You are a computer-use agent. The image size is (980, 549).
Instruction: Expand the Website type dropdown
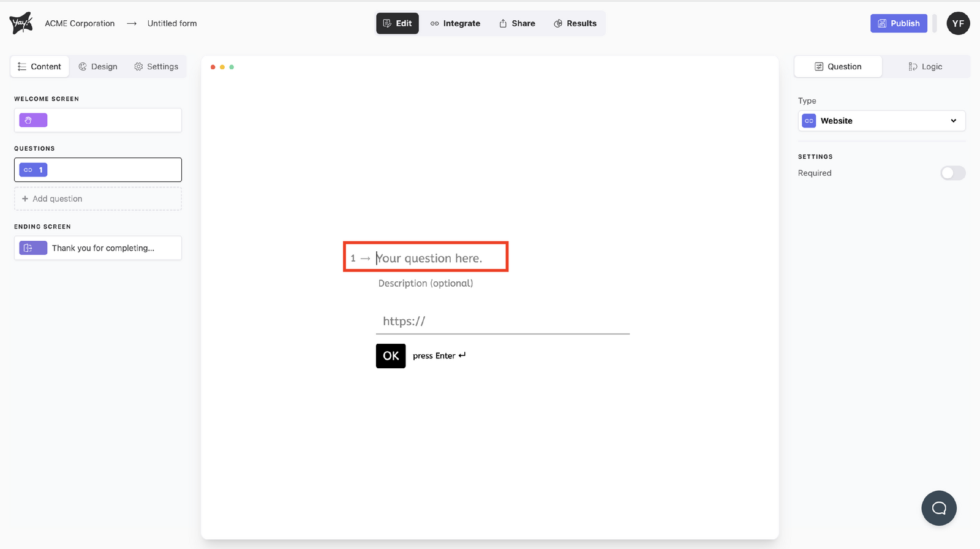952,121
